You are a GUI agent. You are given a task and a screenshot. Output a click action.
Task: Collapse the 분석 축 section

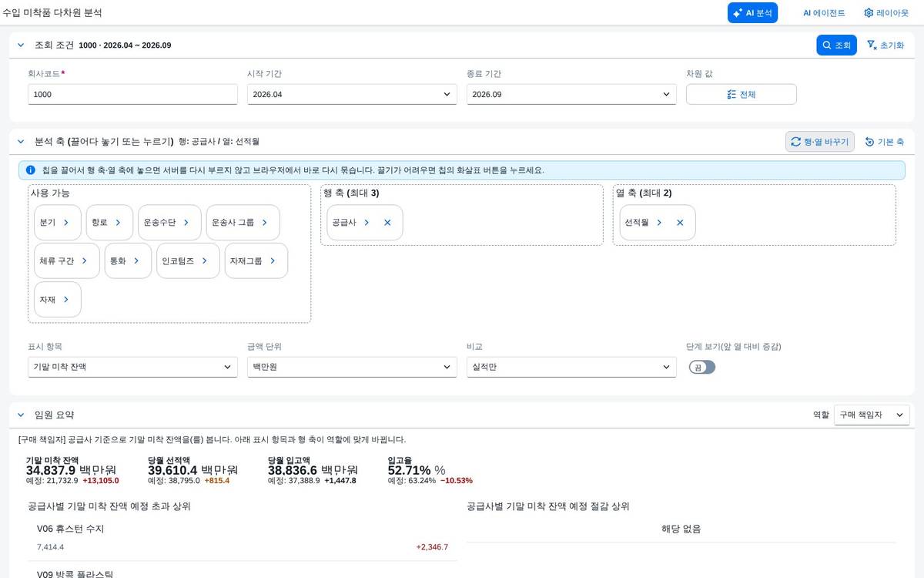(21, 142)
